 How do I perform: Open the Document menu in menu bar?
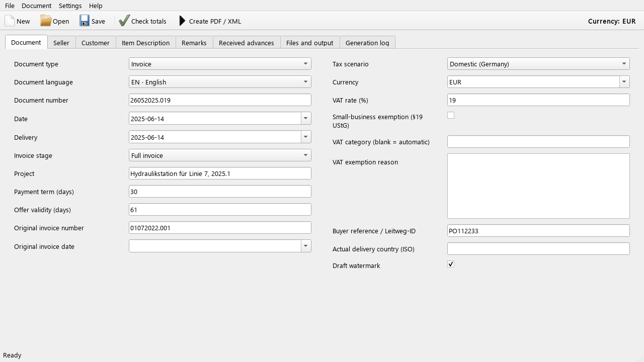coord(37,6)
